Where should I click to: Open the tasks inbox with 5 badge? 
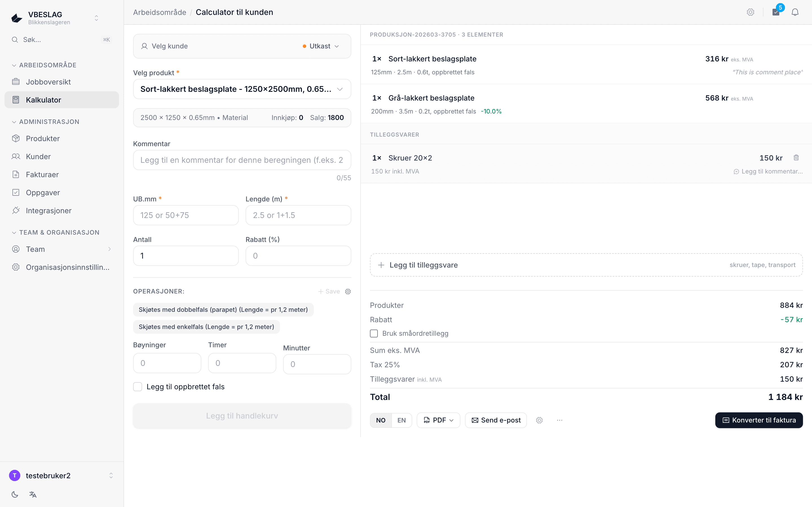pos(776,12)
